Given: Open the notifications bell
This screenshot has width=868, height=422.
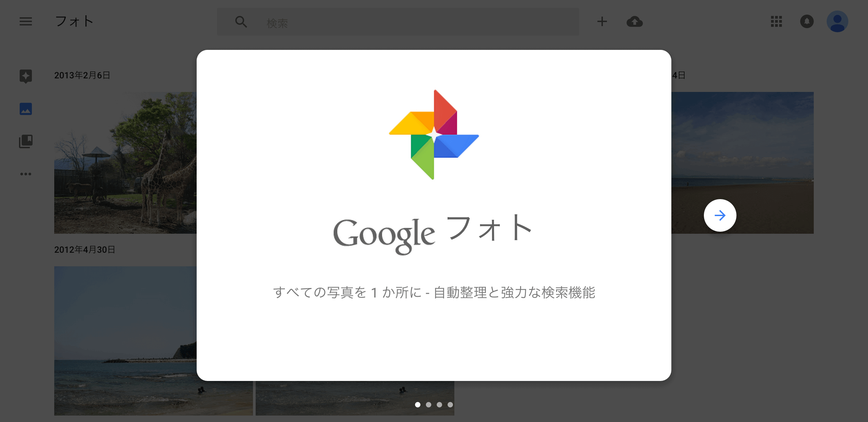Looking at the screenshot, I should tap(807, 22).
